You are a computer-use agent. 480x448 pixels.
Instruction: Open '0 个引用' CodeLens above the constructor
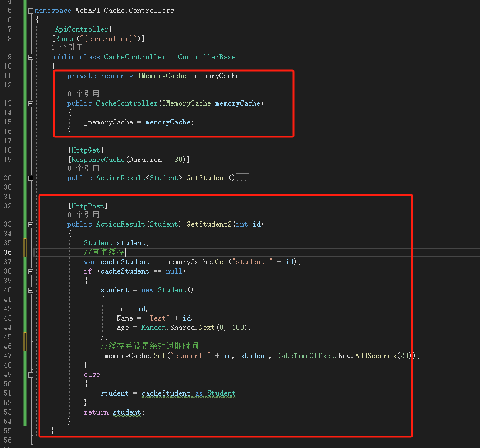(x=83, y=94)
